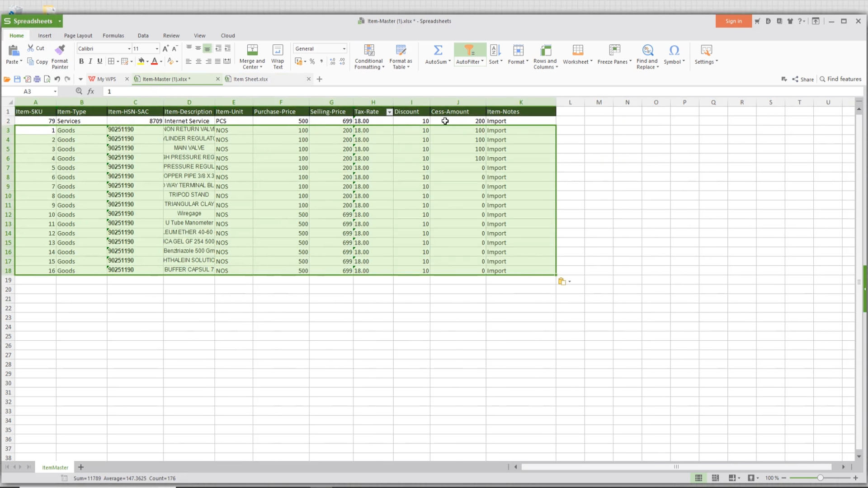Open a new document tab with plus

[320, 79]
